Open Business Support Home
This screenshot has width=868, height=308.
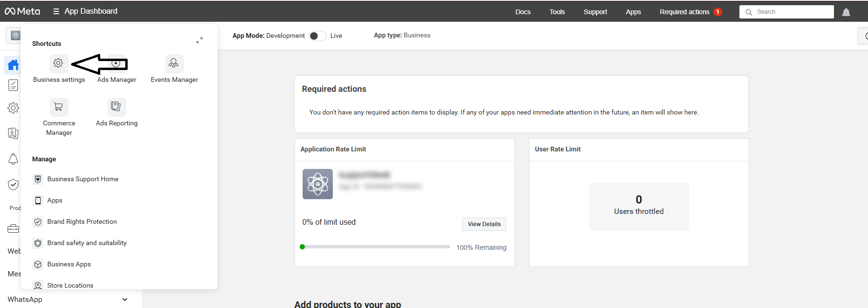(83, 179)
